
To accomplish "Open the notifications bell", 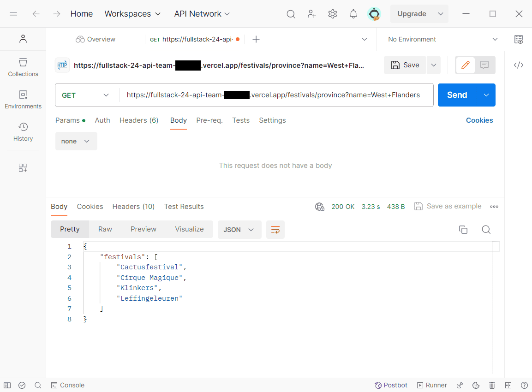I will click(353, 14).
